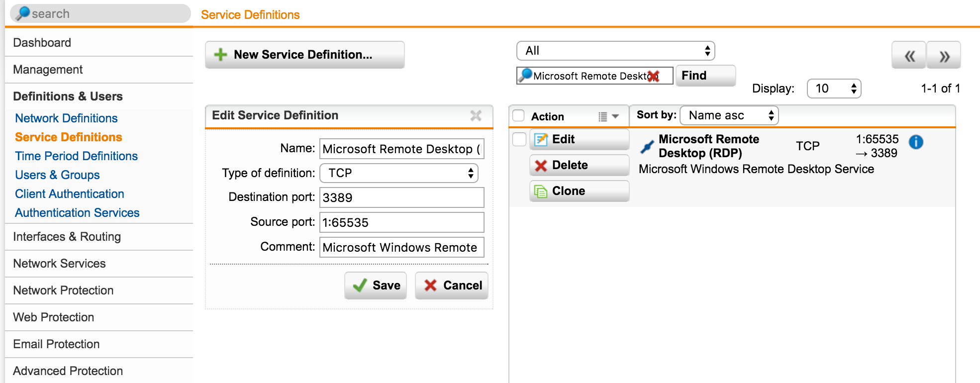Go to the next page of results
The width and height of the screenshot is (980, 383).
[944, 55]
